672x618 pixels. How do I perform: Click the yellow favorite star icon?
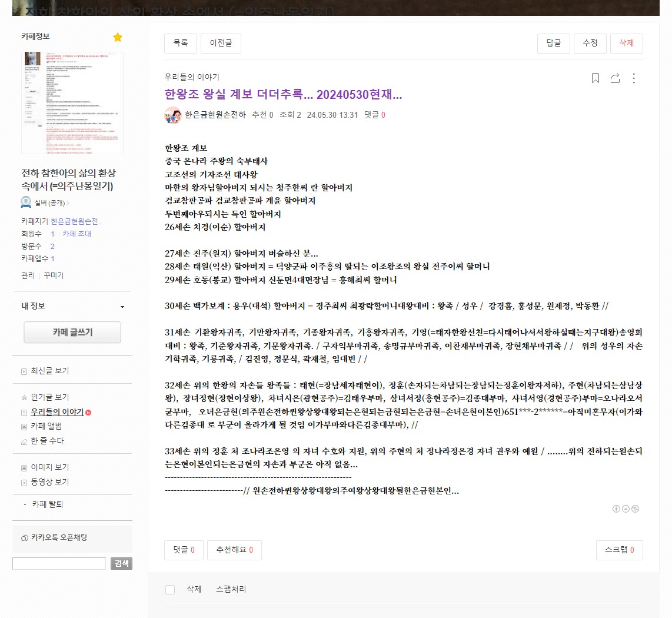118,38
